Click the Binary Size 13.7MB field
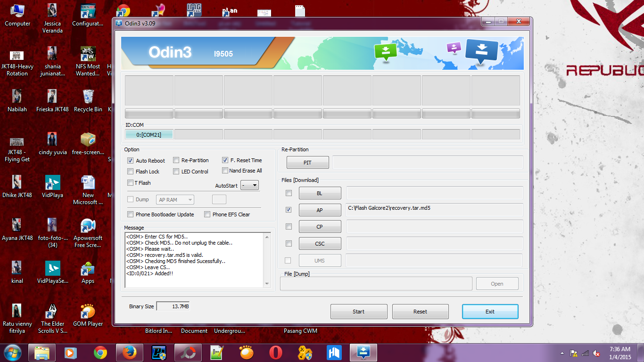 click(173, 306)
